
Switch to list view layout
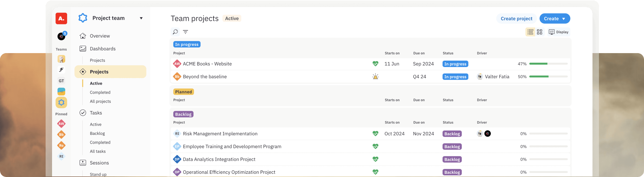point(530,32)
